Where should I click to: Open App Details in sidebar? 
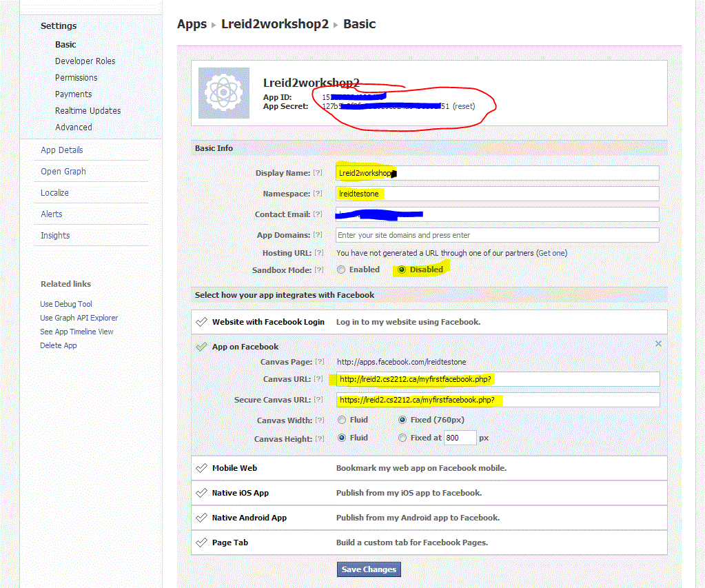coord(61,150)
